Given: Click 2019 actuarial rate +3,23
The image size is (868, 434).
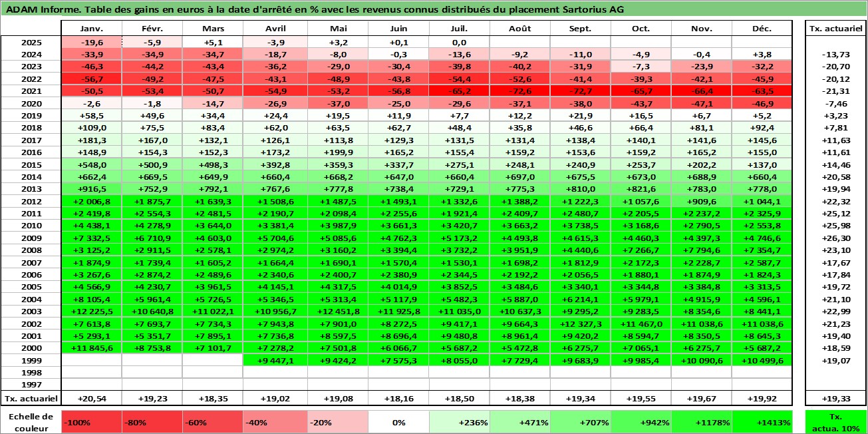Looking at the screenshot, I should [x=835, y=115].
